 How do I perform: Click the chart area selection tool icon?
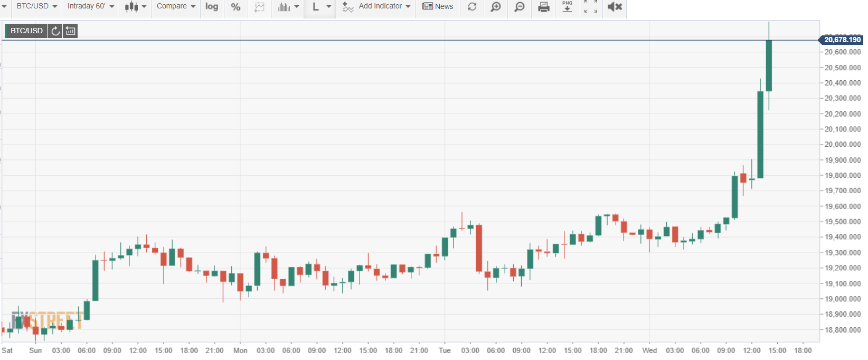point(259,7)
